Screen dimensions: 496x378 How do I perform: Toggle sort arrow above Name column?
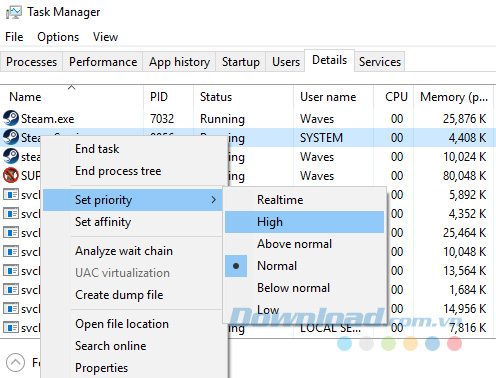click(x=71, y=87)
